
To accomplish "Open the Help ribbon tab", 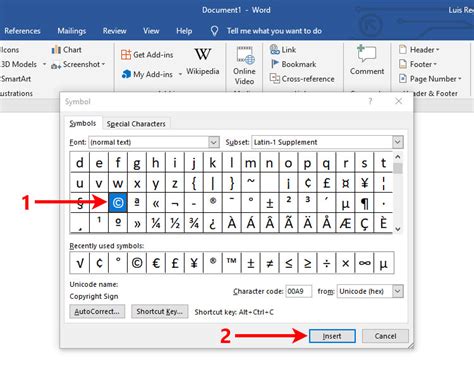I will [184, 31].
